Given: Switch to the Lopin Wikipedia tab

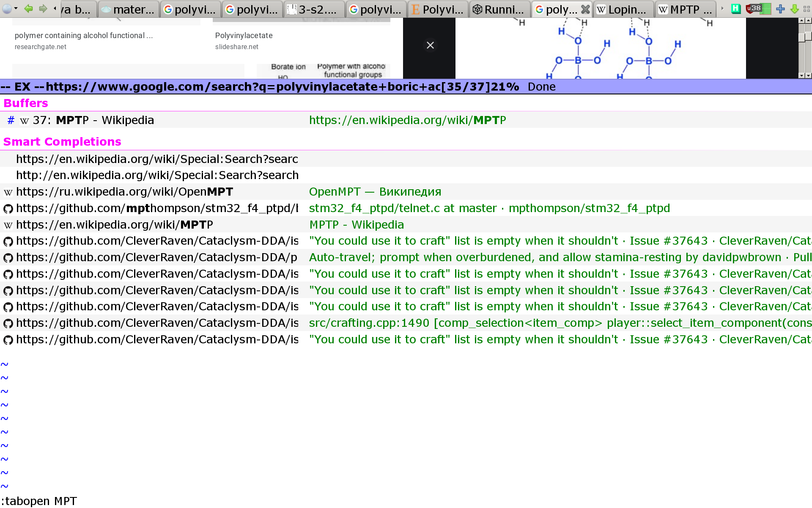Looking at the screenshot, I should click(623, 9).
